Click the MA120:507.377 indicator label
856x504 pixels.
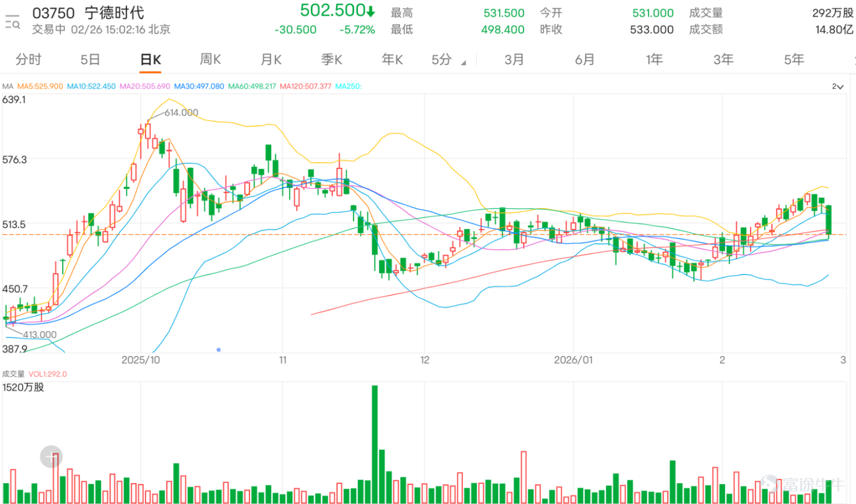point(305,86)
